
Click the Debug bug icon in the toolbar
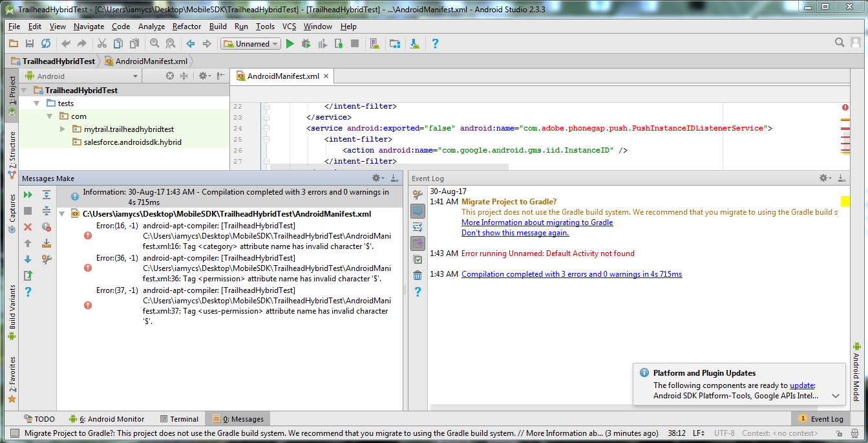click(306, 44)
